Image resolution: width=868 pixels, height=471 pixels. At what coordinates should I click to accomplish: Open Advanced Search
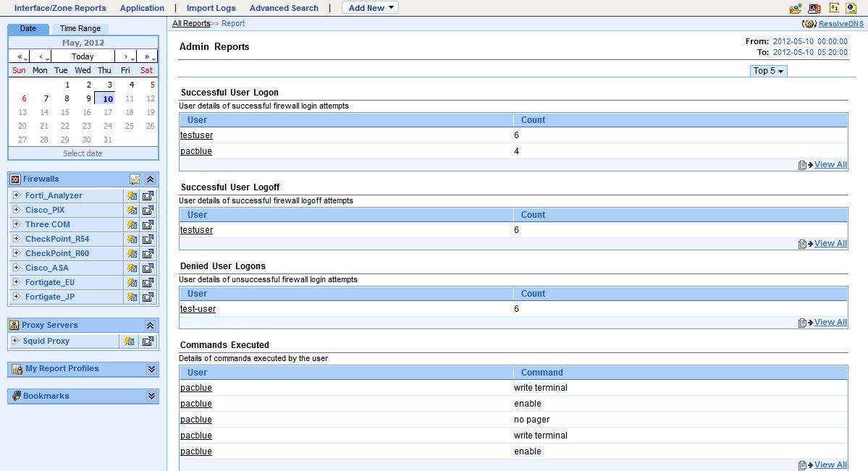click(284, 8)
